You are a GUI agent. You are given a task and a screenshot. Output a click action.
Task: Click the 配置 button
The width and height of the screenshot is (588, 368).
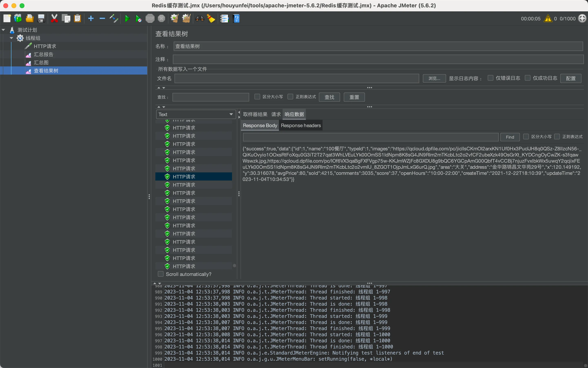tap(571, 78)
